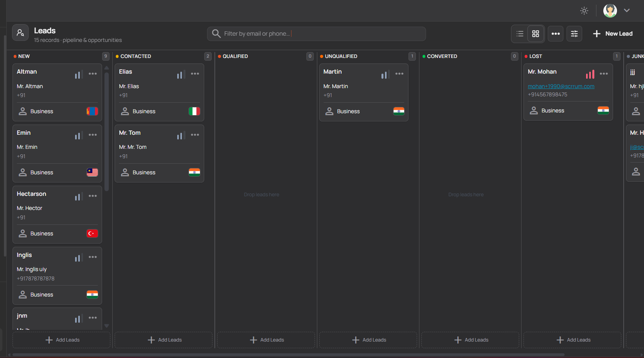Screen dimensions: 644x358
Task: Open the Inglis phone number +917878787878
Action: 36,278
